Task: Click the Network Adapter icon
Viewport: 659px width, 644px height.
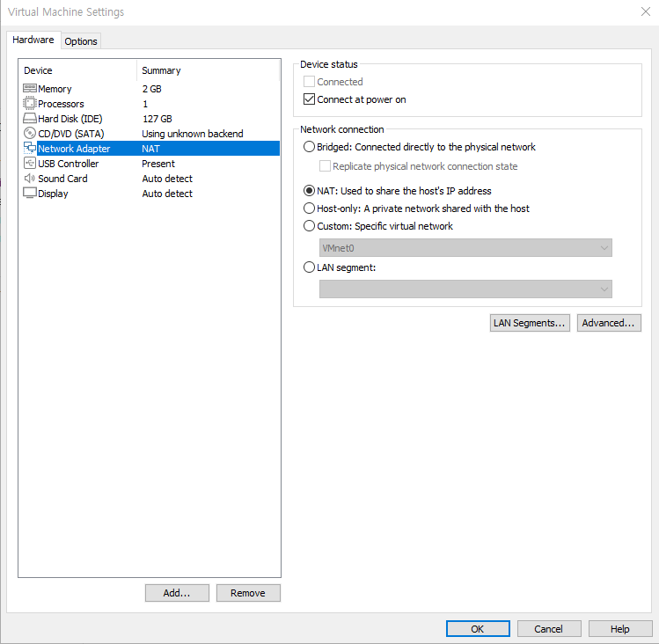Action: (x=29, y=148)
